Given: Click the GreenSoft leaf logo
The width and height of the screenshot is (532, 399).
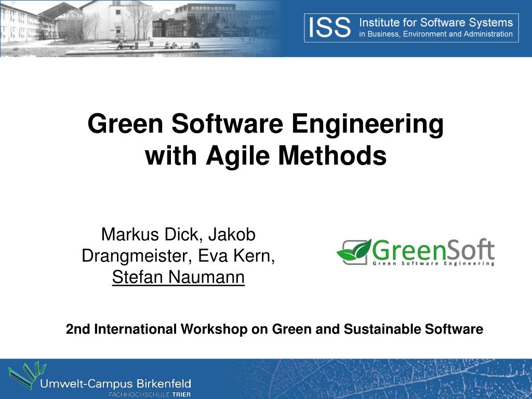Looking at the screenshot, I should (353, 251).
